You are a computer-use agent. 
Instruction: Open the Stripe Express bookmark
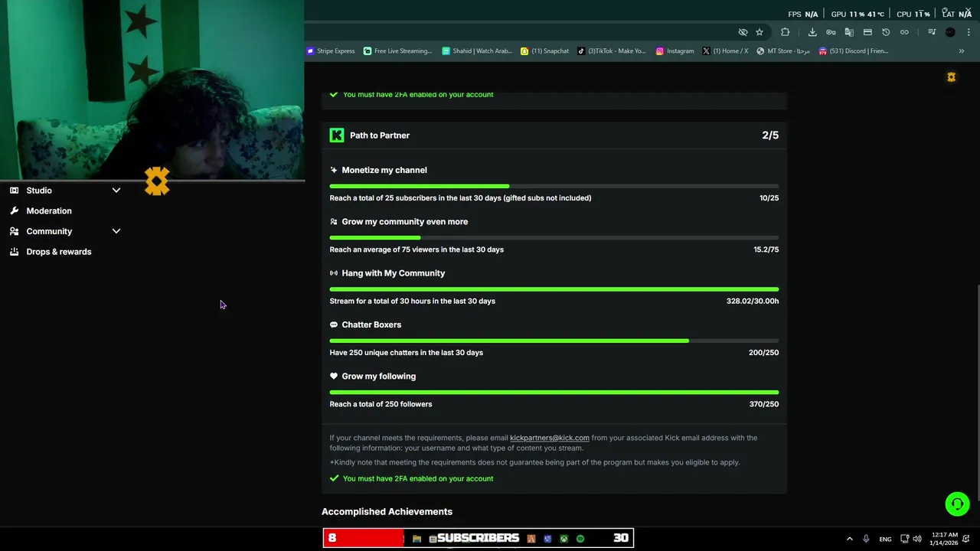331,51
